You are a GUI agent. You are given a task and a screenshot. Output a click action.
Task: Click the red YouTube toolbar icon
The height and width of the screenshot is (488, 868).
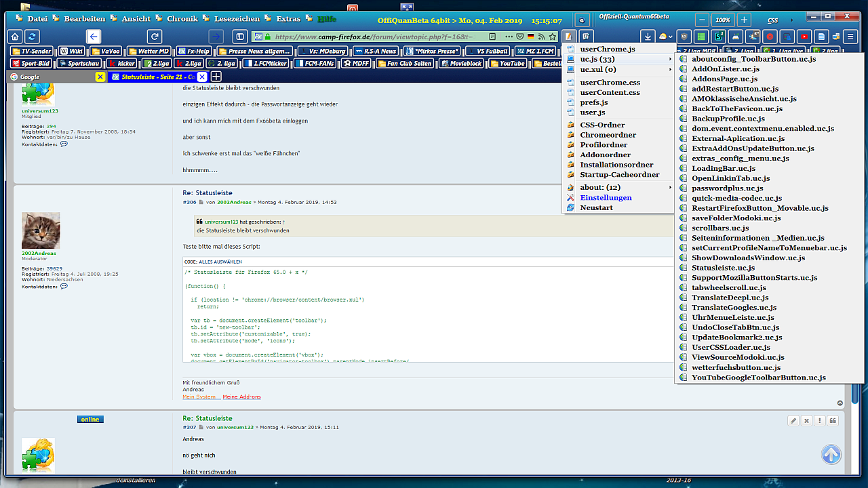(x=804, y=37)
